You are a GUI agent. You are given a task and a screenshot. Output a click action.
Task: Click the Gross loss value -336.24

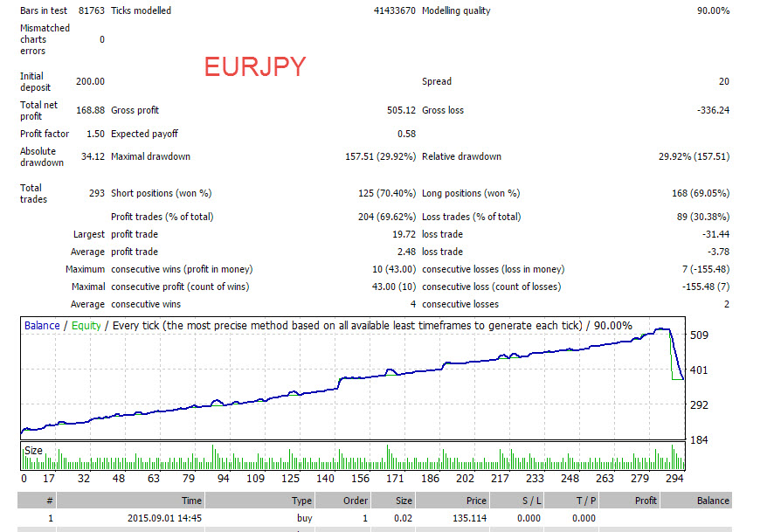click(x=713, y=110)
